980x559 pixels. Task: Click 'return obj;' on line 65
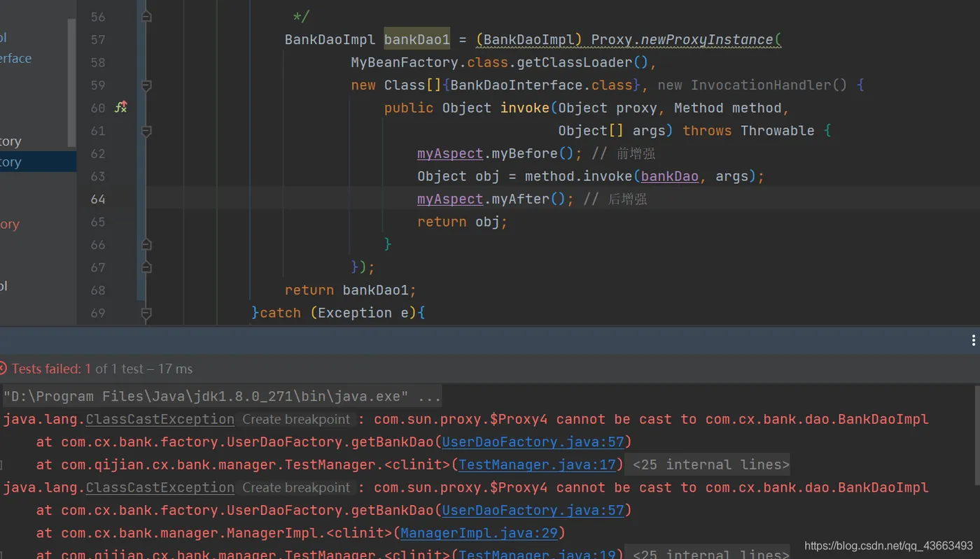click(462, 222)
